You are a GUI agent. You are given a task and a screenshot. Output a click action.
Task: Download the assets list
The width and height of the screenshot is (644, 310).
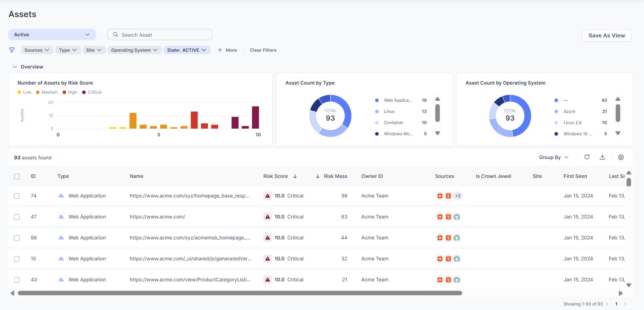[x=602, y=157]
